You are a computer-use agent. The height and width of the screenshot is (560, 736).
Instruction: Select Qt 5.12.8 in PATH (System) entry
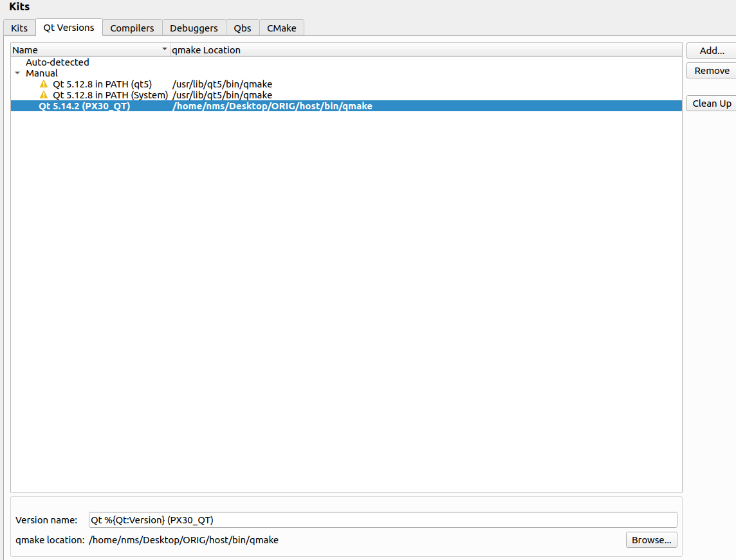pyautogui.click(x=110, y=95)
